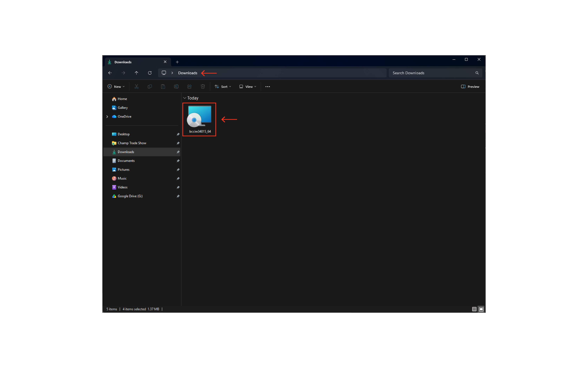The image size is (588, 368).
Task: Click the Rename icon in toolbar
Action: point(176,86)
